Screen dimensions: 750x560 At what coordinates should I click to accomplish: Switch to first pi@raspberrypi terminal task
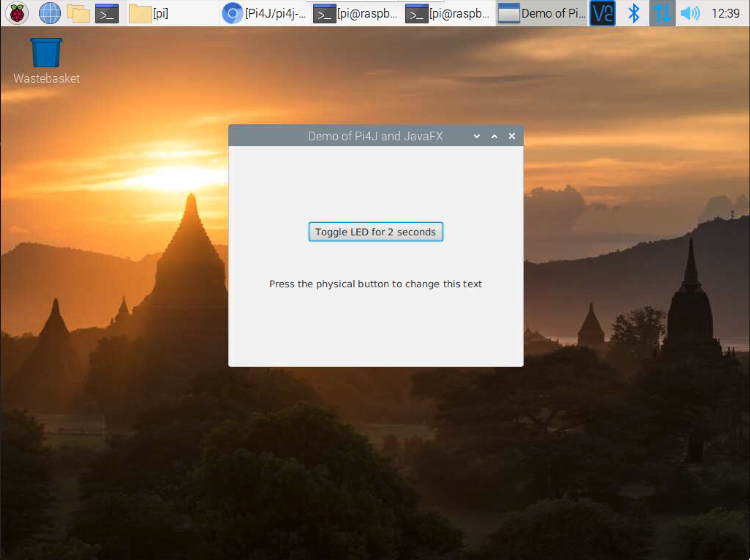pyautogui.click(x=356, y=14)
